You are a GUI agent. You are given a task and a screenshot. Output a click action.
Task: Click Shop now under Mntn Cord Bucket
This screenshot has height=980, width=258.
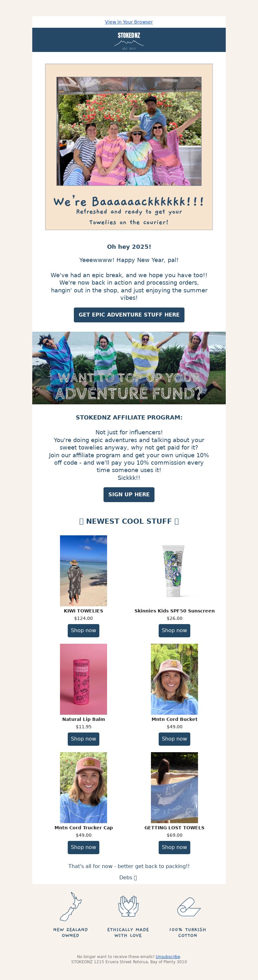pos(174,739)
